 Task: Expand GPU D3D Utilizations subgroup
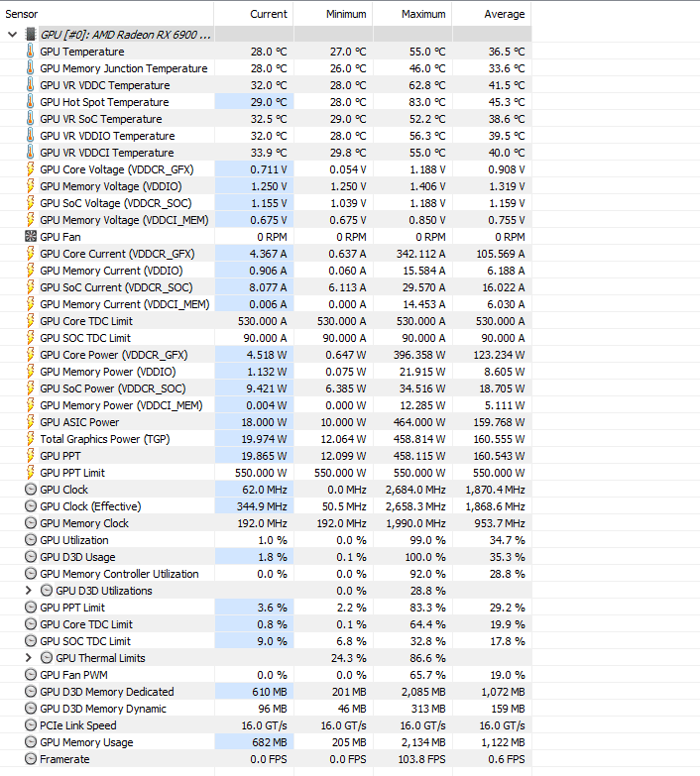pos(28,591)
